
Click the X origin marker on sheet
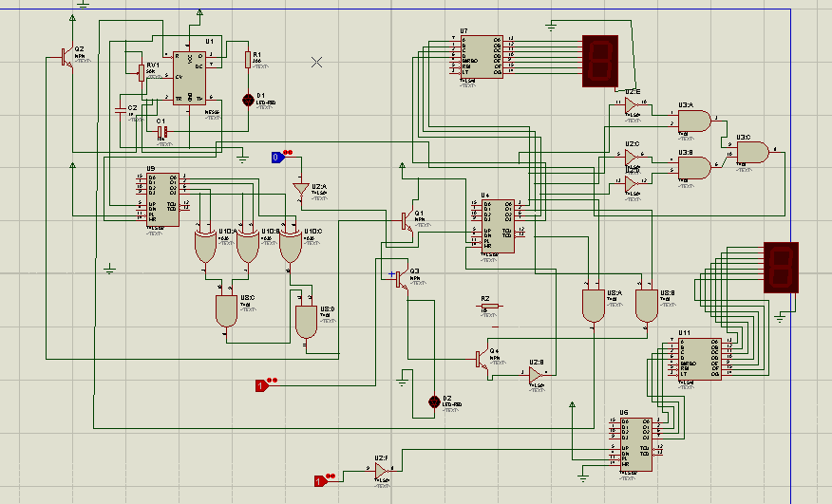coord(317,62)
